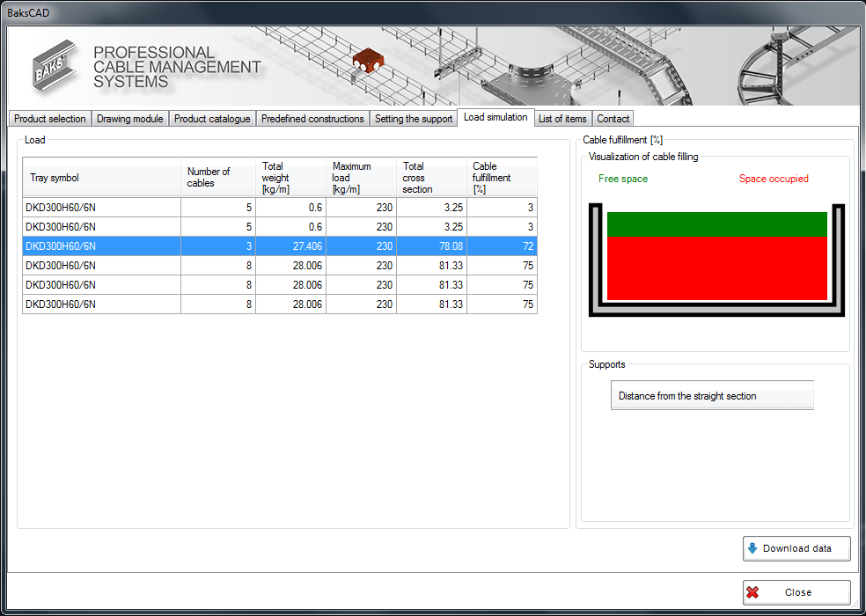Open the Setting the support tab
Screen dimensions: 866x616
click(414, 118)
